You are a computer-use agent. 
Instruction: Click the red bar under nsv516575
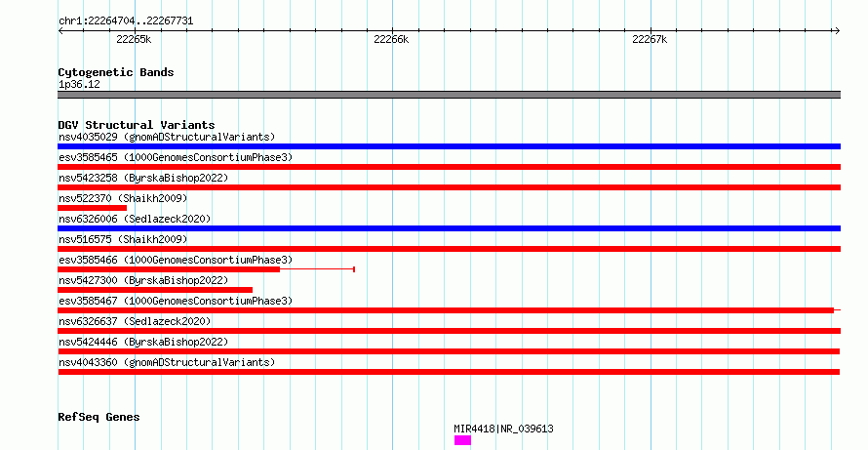(x=449, y=249)
